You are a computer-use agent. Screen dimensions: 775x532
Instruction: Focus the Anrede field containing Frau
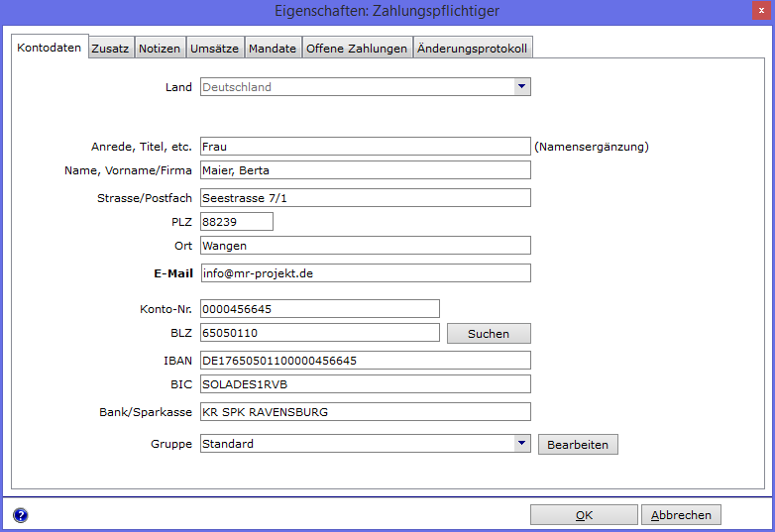[x=366, y=147]
